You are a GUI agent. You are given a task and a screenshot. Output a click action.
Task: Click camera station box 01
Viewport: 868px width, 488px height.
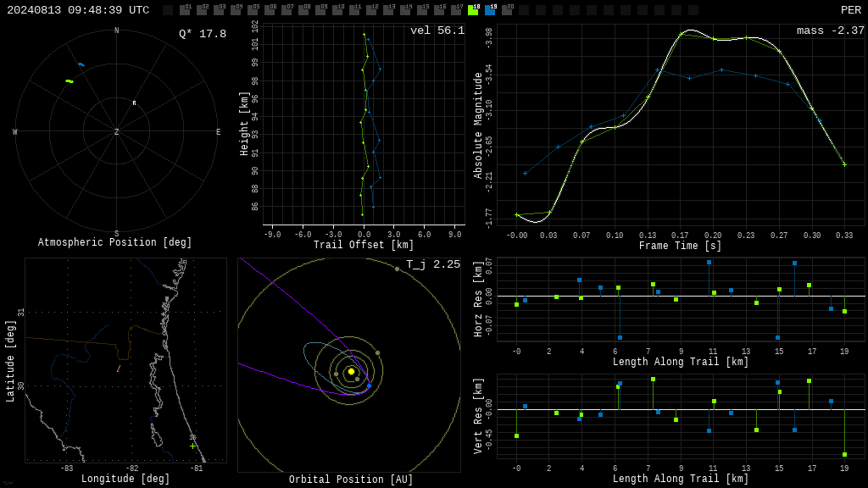[x=186, y=9]
